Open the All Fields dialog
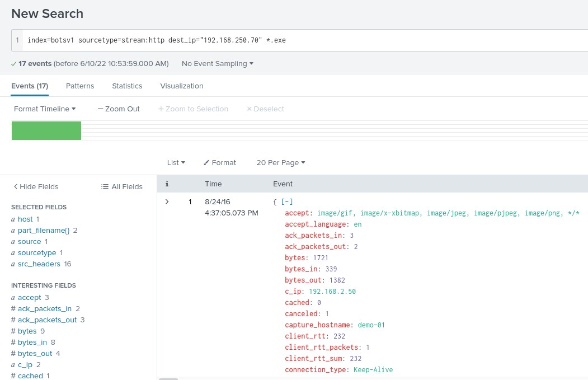This screenshot has height=380, width=588. 122,186
